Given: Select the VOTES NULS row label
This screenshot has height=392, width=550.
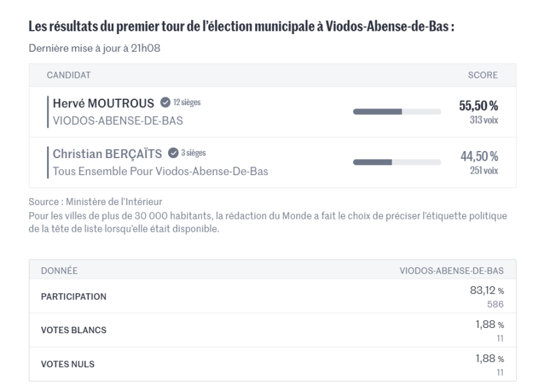Looking at the screenshot, I should [68, 364].
